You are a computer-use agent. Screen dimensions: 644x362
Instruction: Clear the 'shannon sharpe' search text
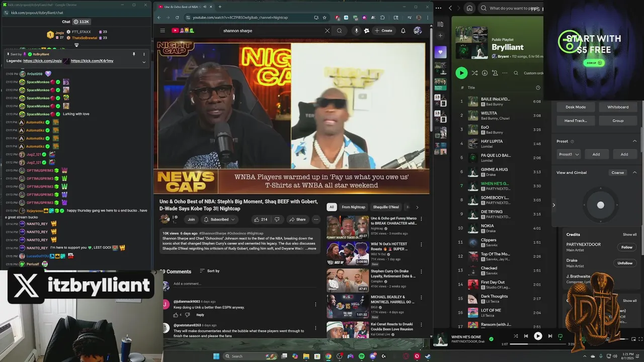(x=327, y=31)
